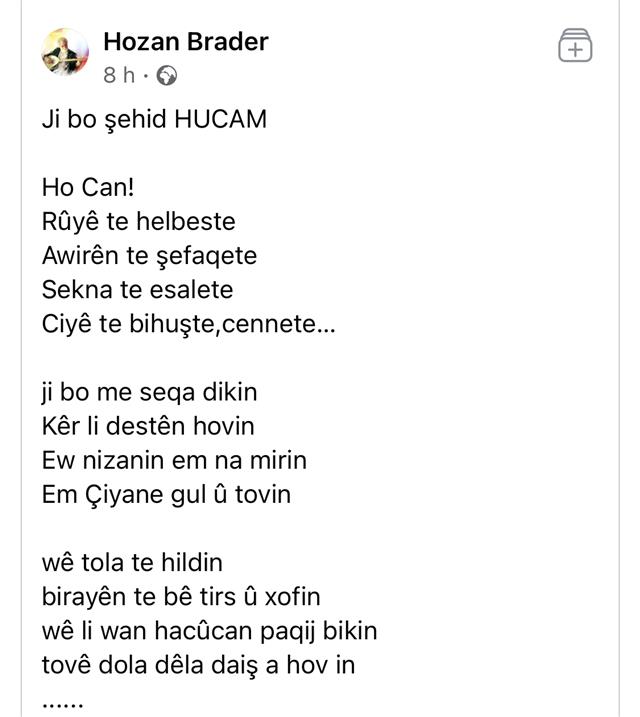The width and height of the screenshot is (640, 717).
Task: Tap the text "wê tola te hildin"
Action: [132, 563]
